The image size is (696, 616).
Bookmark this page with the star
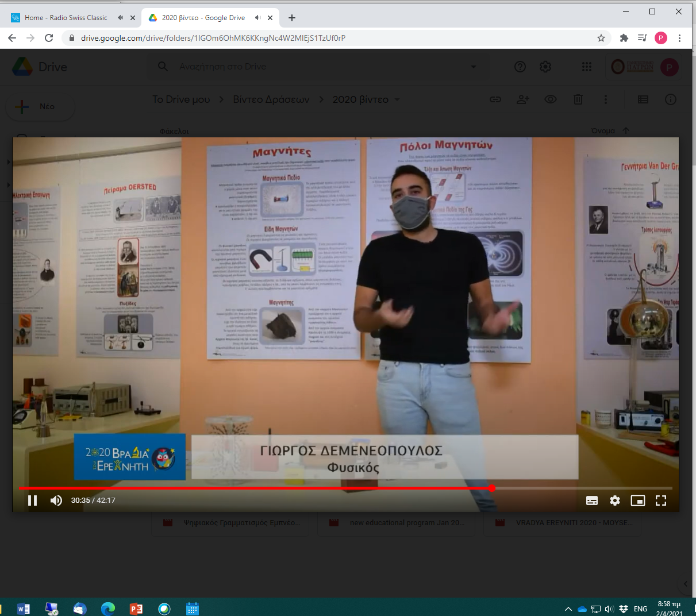[601, 38]
